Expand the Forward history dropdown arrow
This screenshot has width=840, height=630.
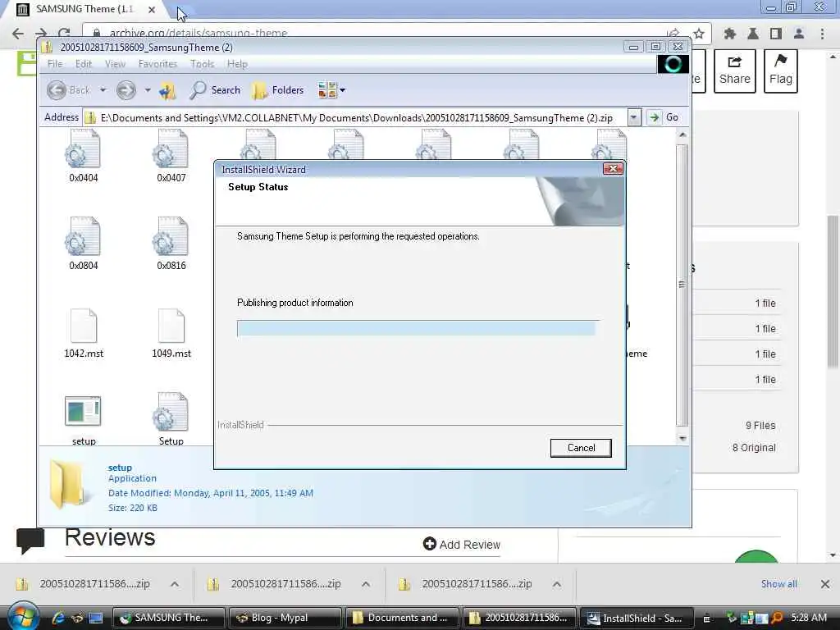148,90
